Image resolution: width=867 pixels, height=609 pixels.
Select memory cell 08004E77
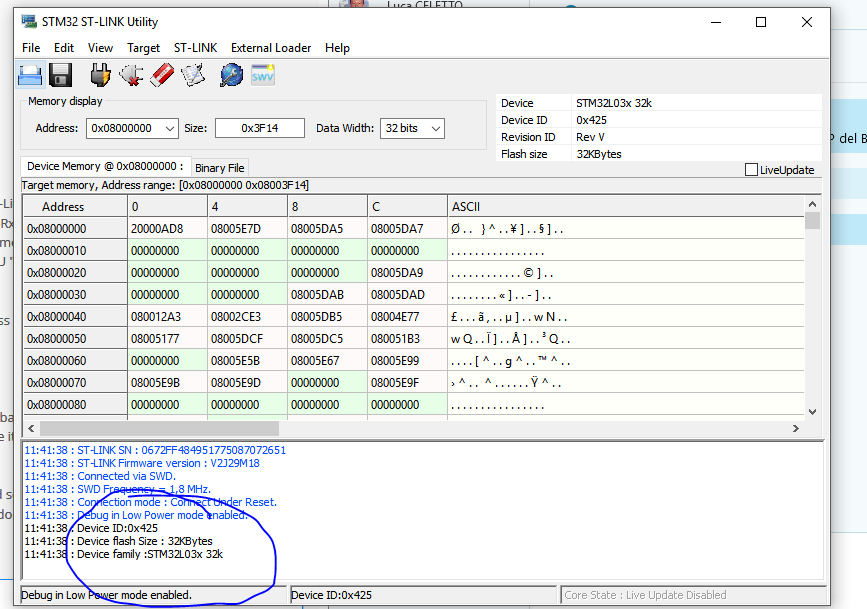point(407,317)
